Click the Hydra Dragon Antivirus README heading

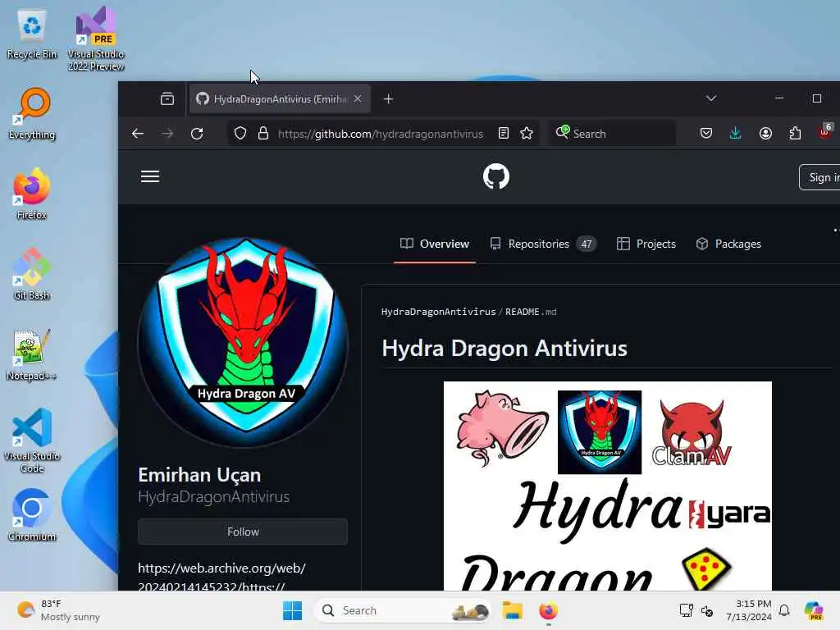[504, 348]
